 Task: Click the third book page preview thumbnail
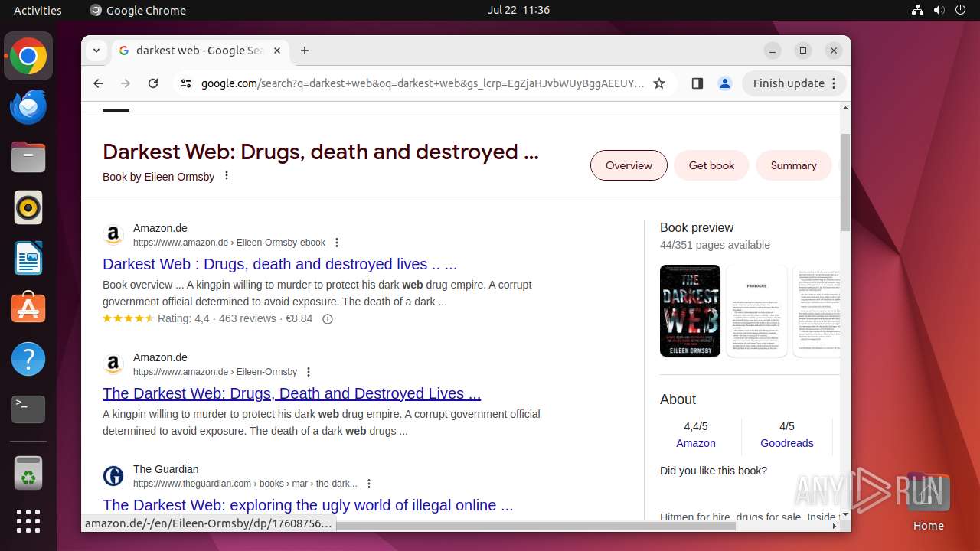click(816, 311)
